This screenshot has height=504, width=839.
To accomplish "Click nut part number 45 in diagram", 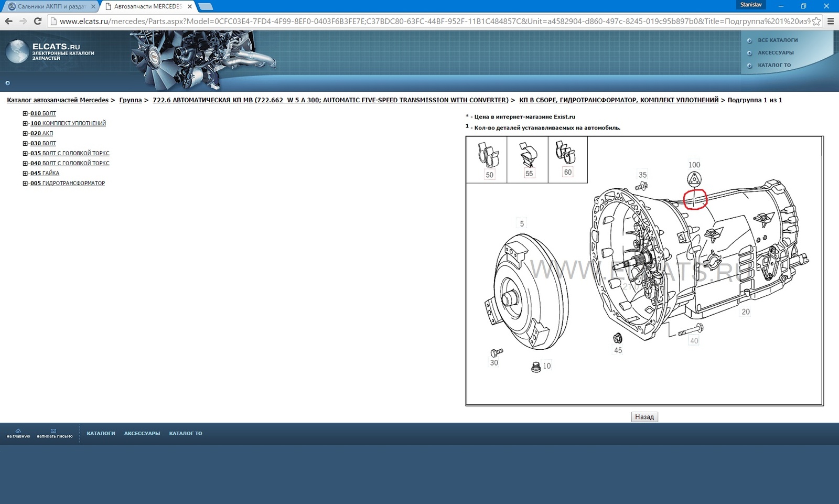I will pos(618,350).
